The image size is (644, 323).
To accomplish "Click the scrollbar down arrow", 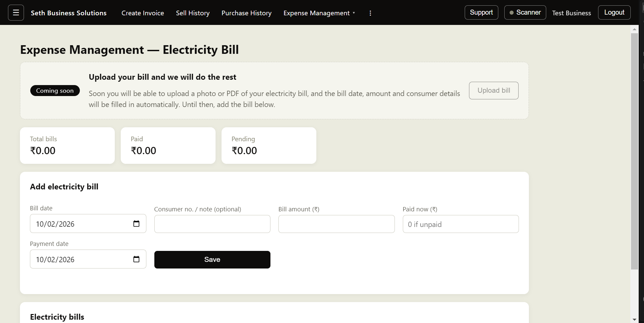I will 634,319.
